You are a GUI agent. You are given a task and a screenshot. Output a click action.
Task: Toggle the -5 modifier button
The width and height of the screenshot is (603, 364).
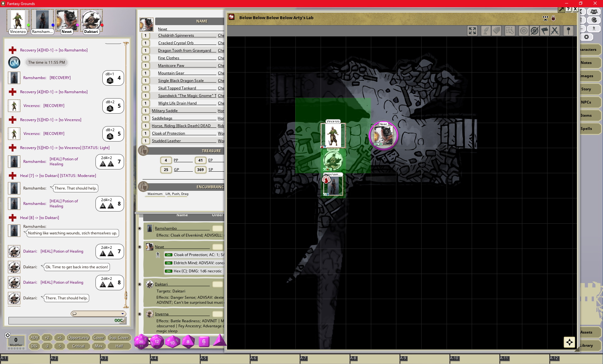60,346
